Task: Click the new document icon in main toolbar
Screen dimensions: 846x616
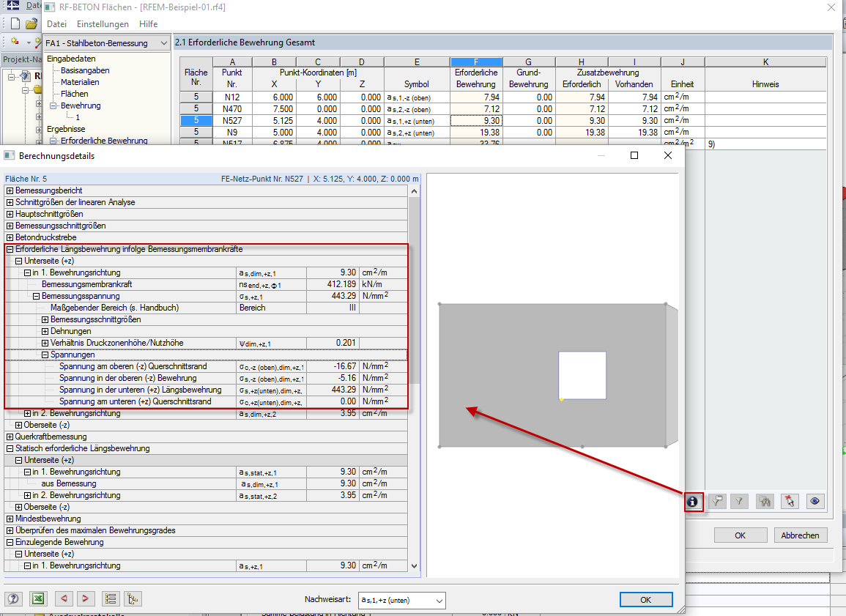Action: (15, 23)
